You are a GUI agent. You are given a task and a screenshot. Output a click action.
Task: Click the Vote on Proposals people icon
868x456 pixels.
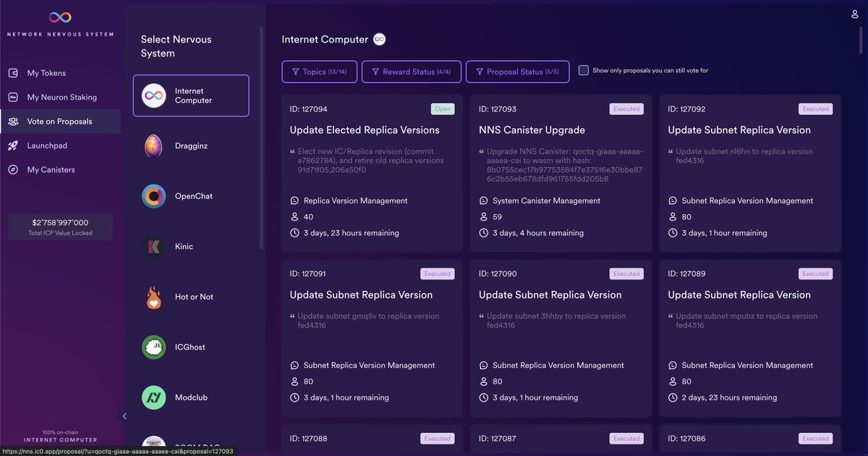(x=13, y=122)
